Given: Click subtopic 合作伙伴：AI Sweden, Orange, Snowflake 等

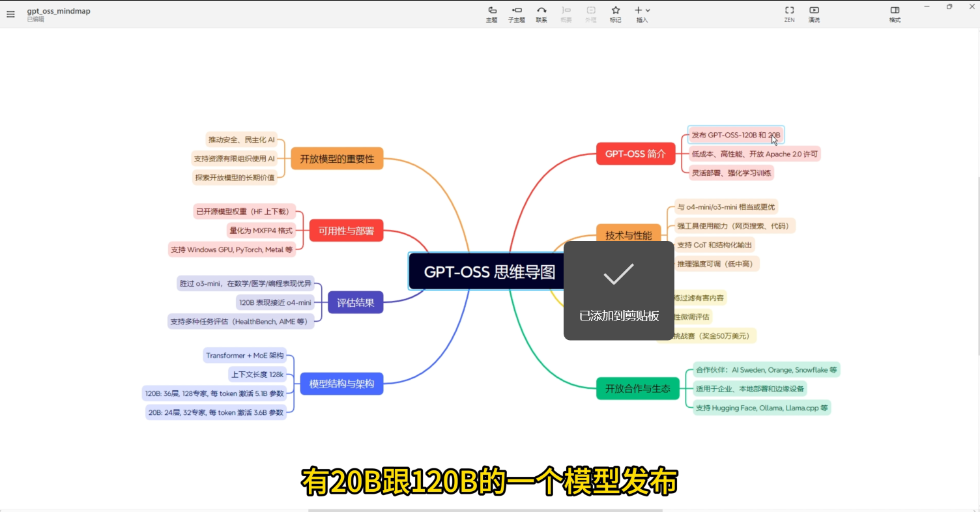Looking at the screenshot, I should [x=766, y=369].
